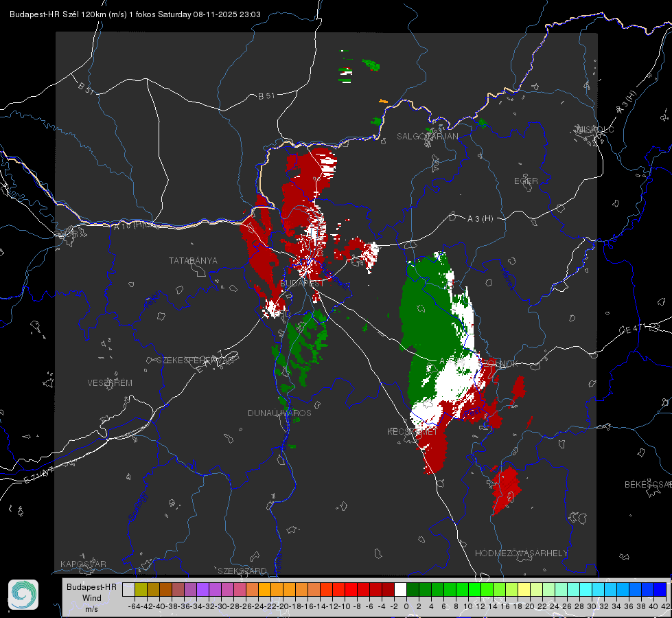Select the yellow swatch at 18 m/s
This screenshot has height=618, width=672.
(x=524, y=590)
